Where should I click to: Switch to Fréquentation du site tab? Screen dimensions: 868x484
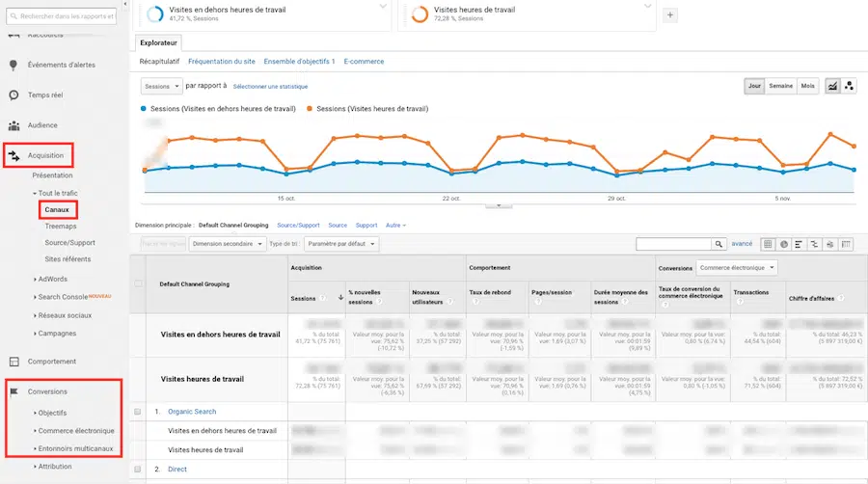pos(222,62)
